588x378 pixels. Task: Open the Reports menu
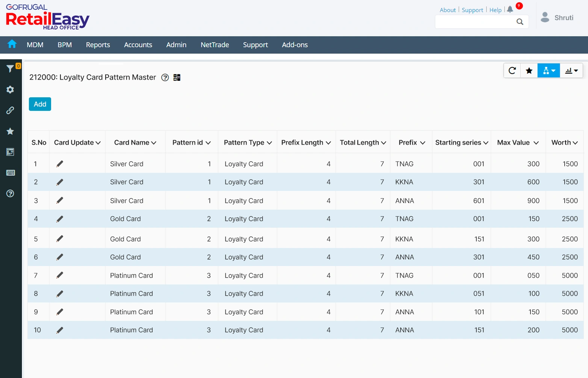[98, 45]
